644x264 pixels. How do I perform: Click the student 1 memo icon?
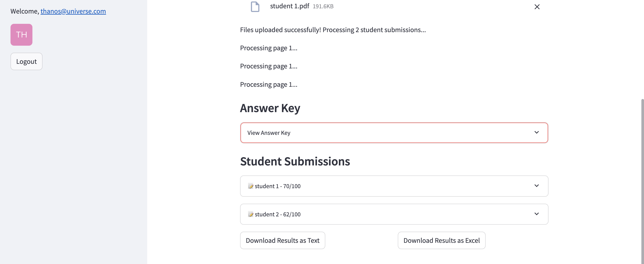point(251,186)
